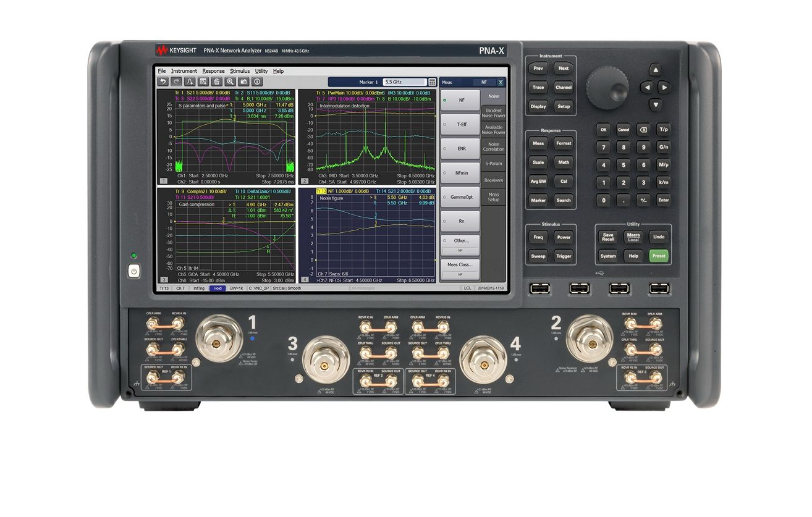
Task: Turn the rotary knob on the front panel
Action: tap(607, 88)
